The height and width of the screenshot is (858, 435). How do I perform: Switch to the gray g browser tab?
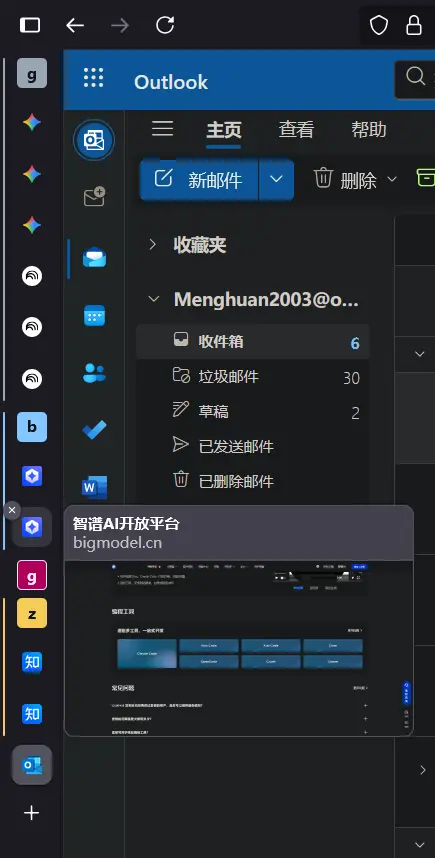[32, 73]
